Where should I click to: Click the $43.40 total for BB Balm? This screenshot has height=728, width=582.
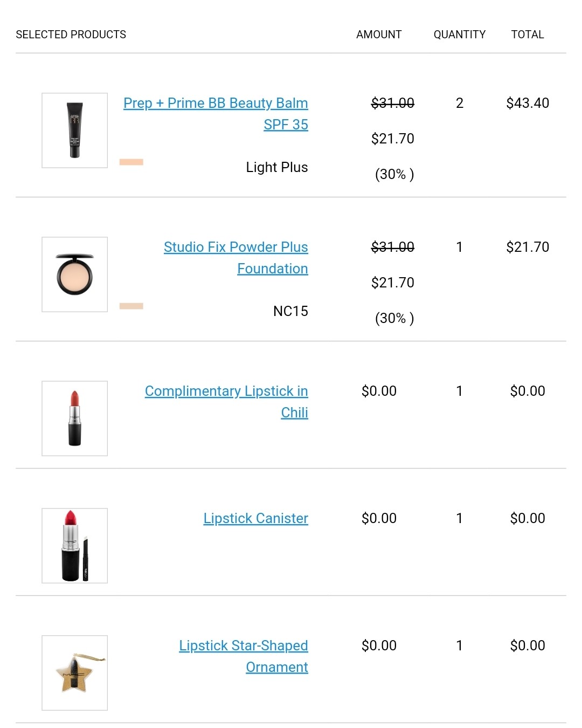(x=528, y=103)
